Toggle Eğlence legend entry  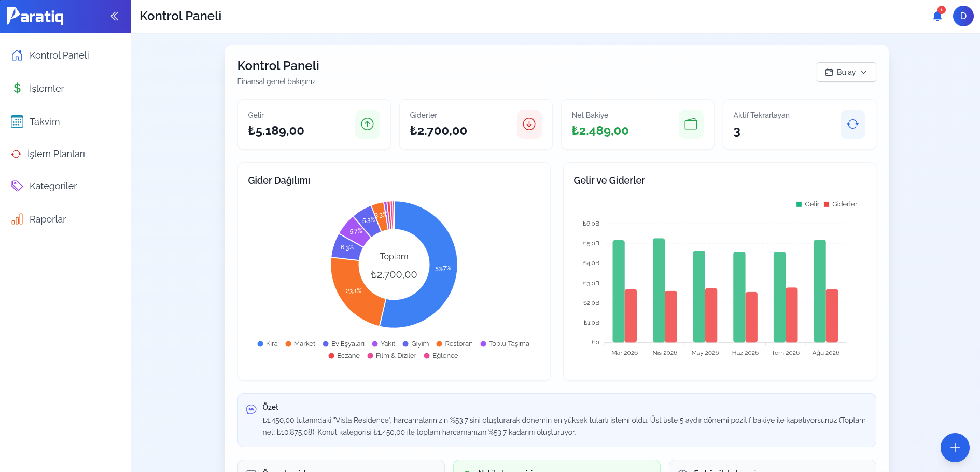(441, 355)
